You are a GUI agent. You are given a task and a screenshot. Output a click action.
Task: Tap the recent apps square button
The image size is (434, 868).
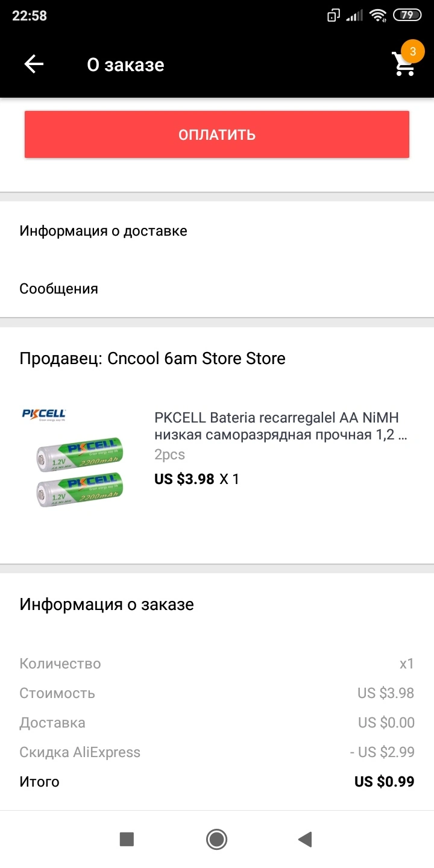click(x=127, y=838)
